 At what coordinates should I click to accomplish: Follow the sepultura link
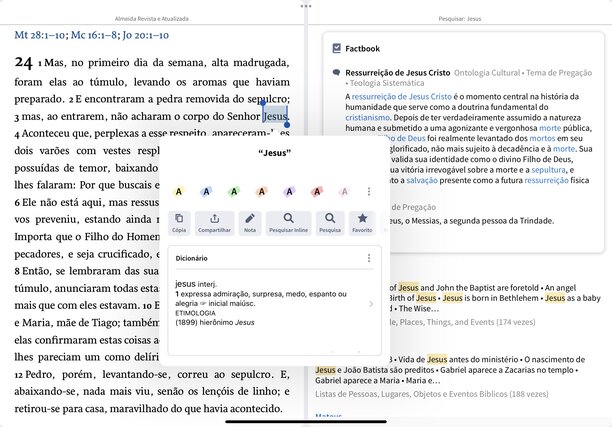pos(548,170)
